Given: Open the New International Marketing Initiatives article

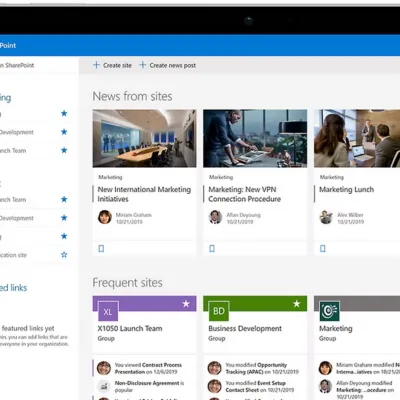Looking at the screenshot, I should 144,194.
